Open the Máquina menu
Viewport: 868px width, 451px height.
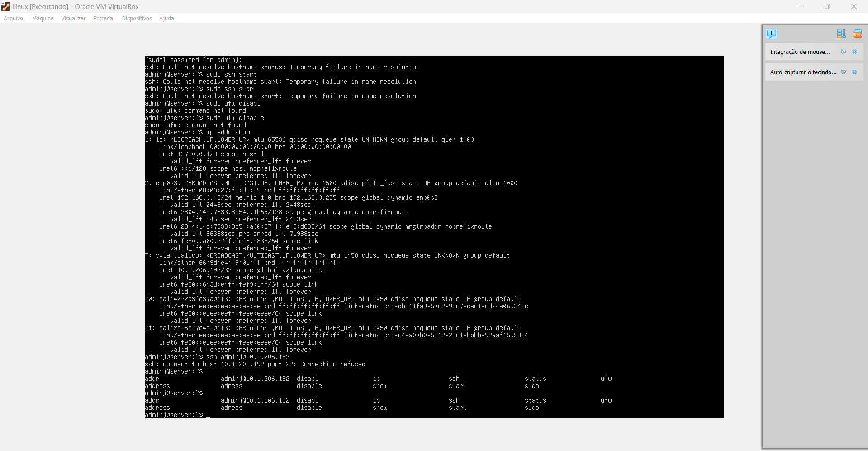click(x=43, y=19)
